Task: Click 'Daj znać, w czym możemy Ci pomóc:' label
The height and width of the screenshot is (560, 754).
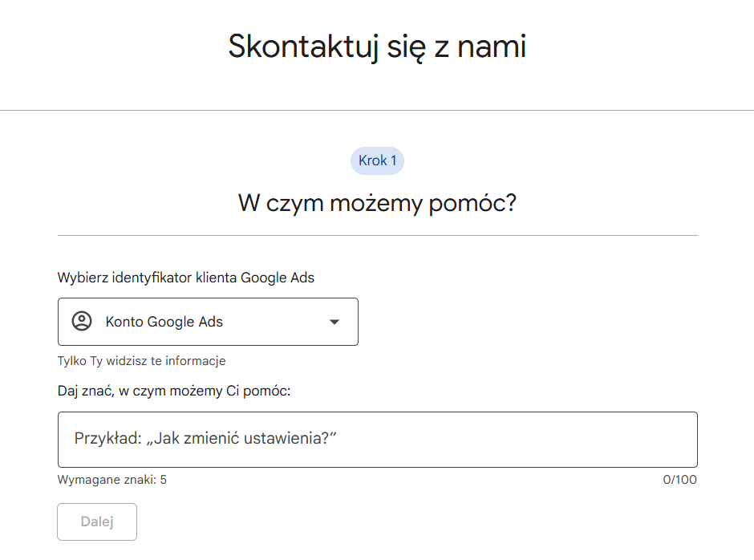Action: [x=174, y=392]
